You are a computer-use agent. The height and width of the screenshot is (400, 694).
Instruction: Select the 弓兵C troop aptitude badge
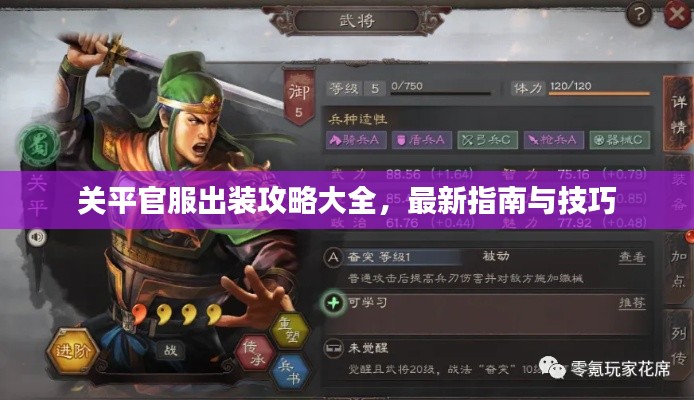click(487, 140)
